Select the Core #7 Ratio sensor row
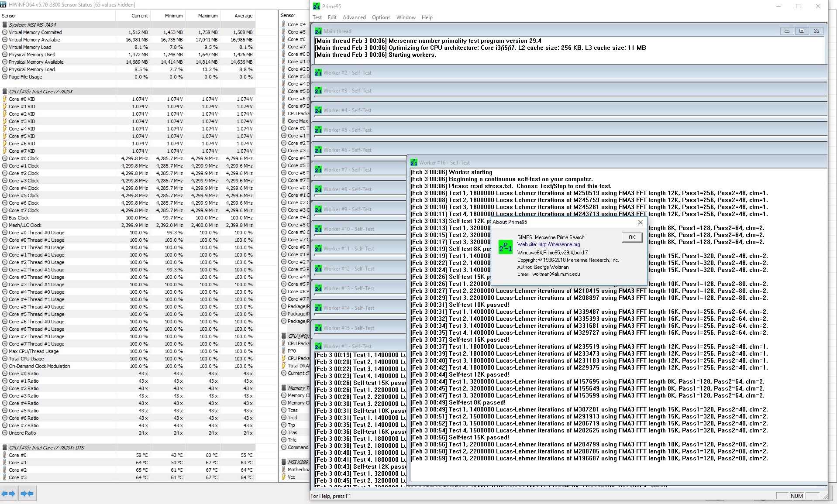 (127, 425)
